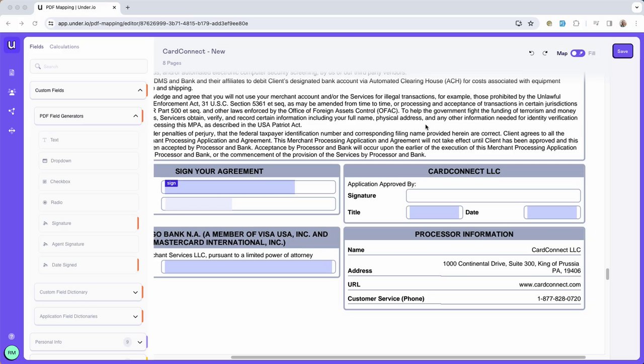
Task: Open the help question mark icon
Action: tap(12, 337)
